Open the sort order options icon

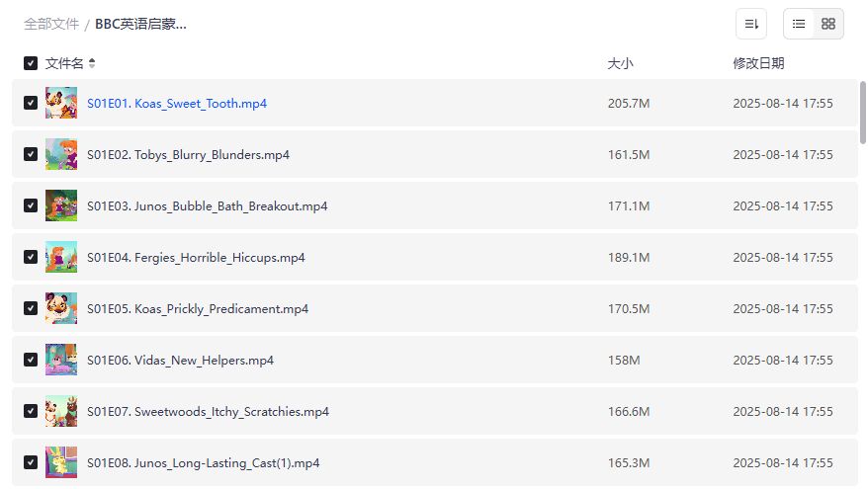click(x=751, y=24)
